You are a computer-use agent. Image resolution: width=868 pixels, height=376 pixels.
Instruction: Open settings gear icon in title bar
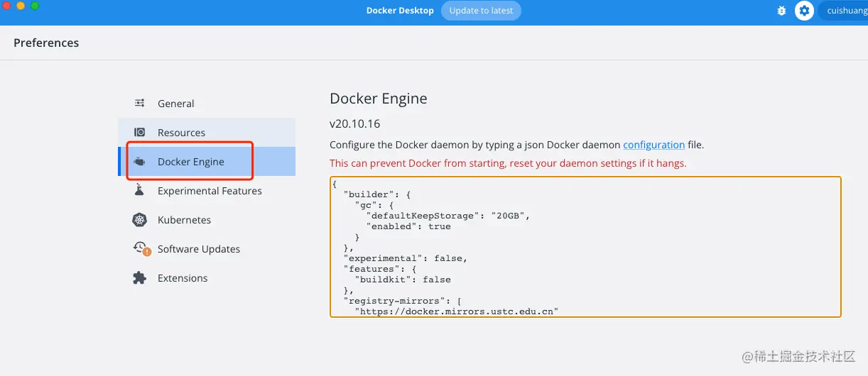point(804,11)
